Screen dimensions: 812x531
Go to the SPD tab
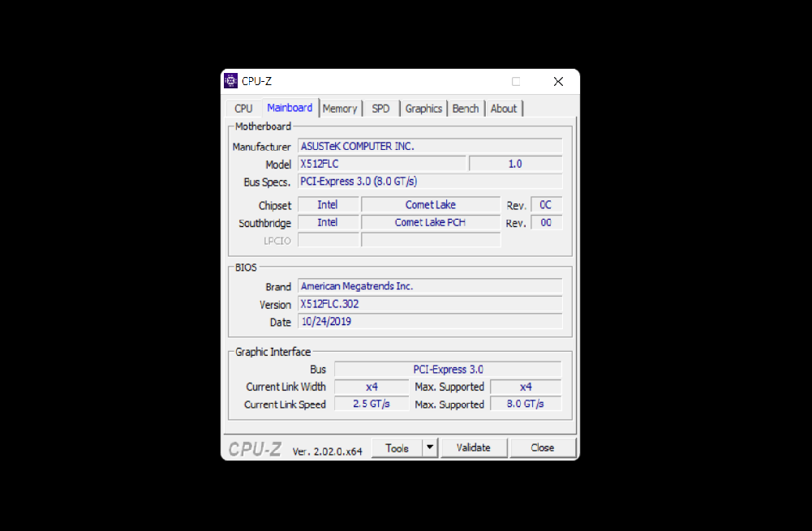380,109
